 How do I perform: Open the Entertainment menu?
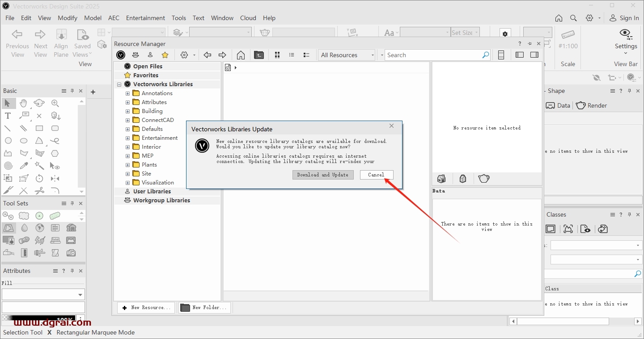(x=145, y=18)
